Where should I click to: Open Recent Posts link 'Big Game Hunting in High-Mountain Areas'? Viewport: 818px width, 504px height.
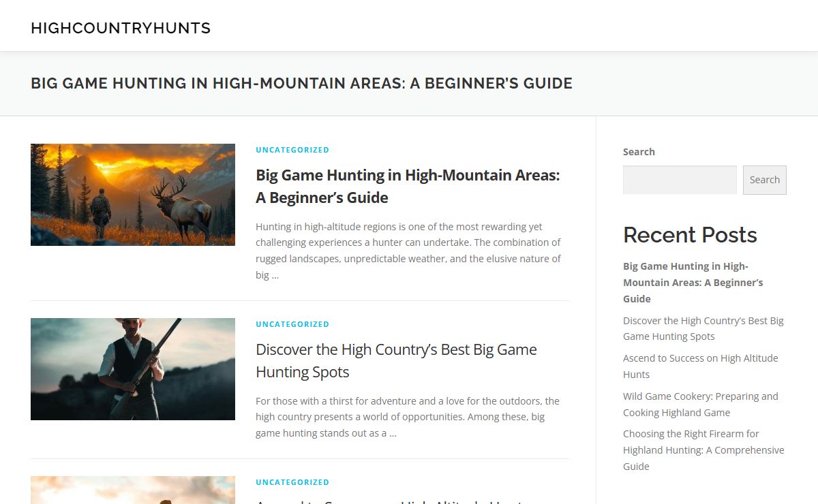pyautogui.click(x=693, y=283)
